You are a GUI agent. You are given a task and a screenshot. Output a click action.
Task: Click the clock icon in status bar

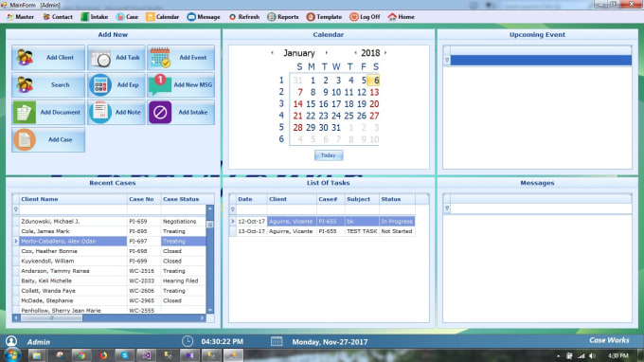click(188, 341)
